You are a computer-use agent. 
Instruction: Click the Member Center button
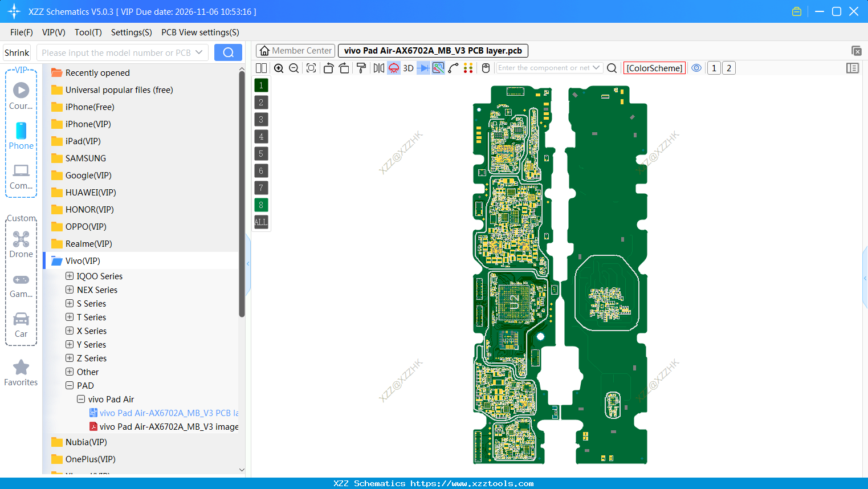295,50
